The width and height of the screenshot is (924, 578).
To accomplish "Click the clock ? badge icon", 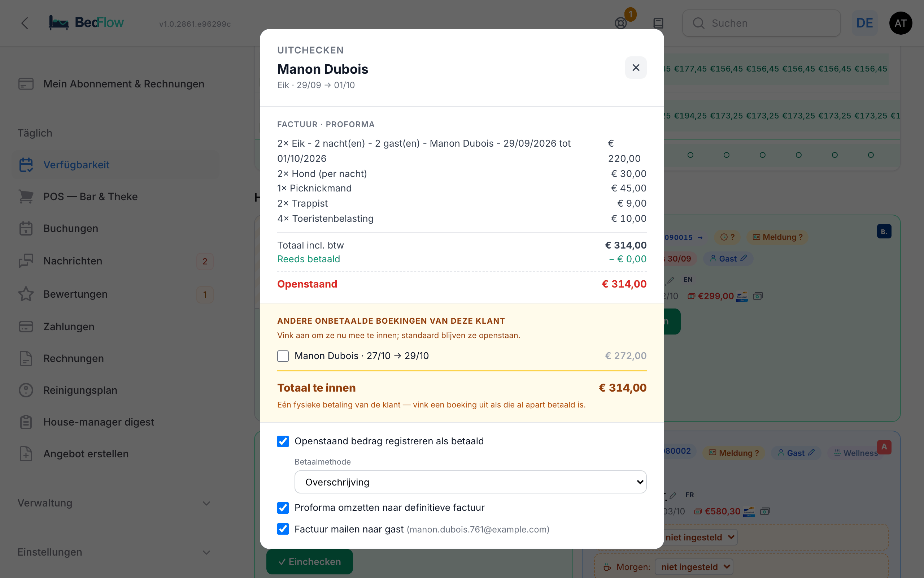I will pyautogui.click(x=727, y=237).
